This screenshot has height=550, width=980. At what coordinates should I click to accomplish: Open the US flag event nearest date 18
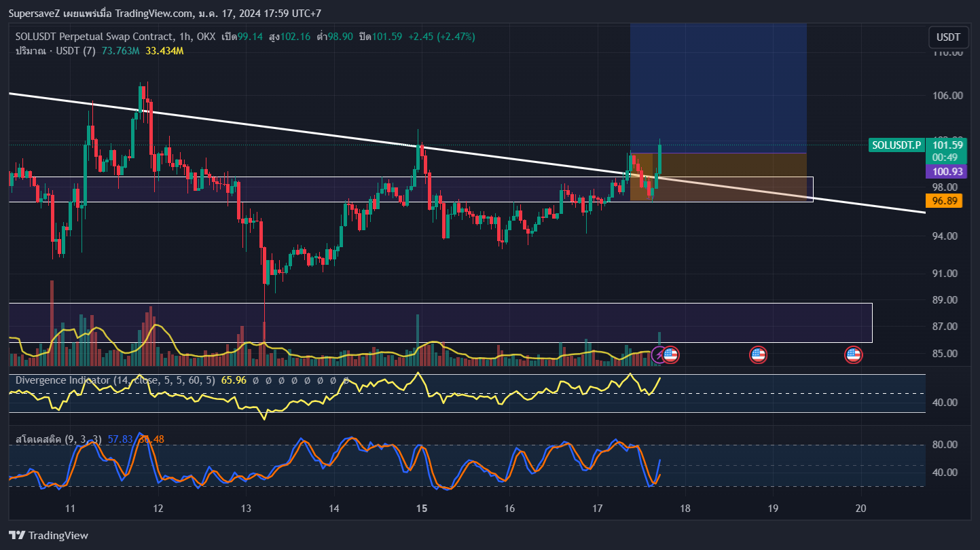pos(670,354)
